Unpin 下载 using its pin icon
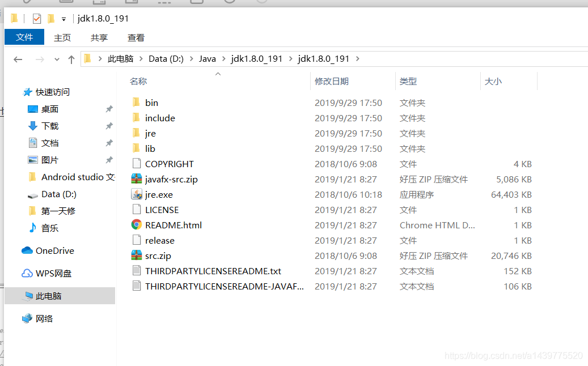Image resolution: width=588 pixels, height=366 pixels. (x=109, y=126)
